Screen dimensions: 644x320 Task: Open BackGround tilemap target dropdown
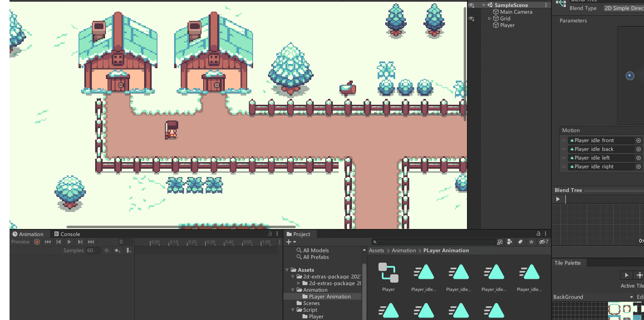pyautogui.click(x=593, y=297)
